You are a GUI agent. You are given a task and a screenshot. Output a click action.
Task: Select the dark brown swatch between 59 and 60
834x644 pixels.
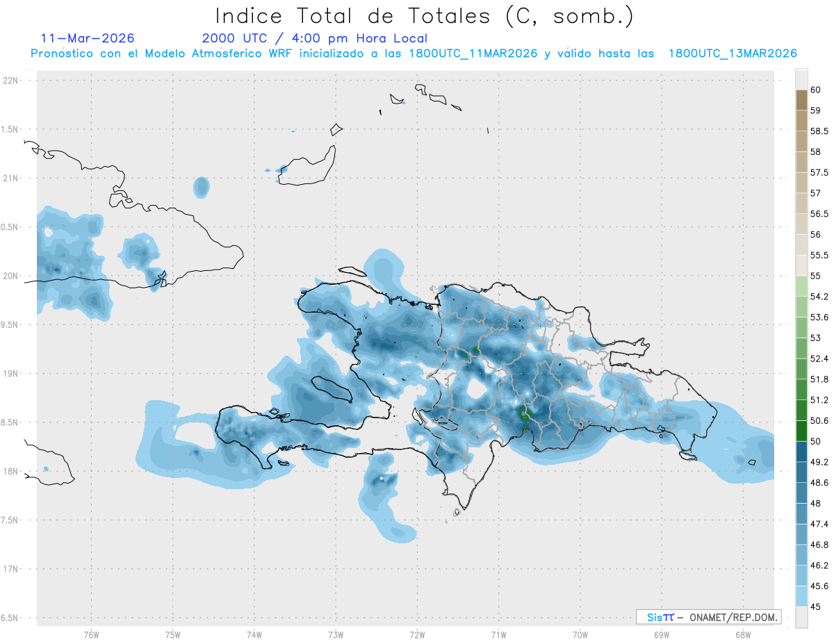pyautogui.click(x=801, y=100)
